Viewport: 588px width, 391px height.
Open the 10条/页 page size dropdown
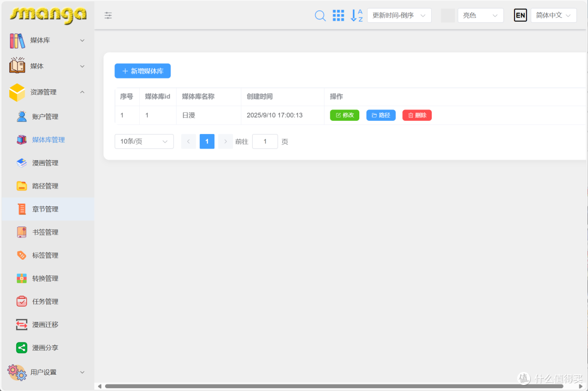(144, 142)
